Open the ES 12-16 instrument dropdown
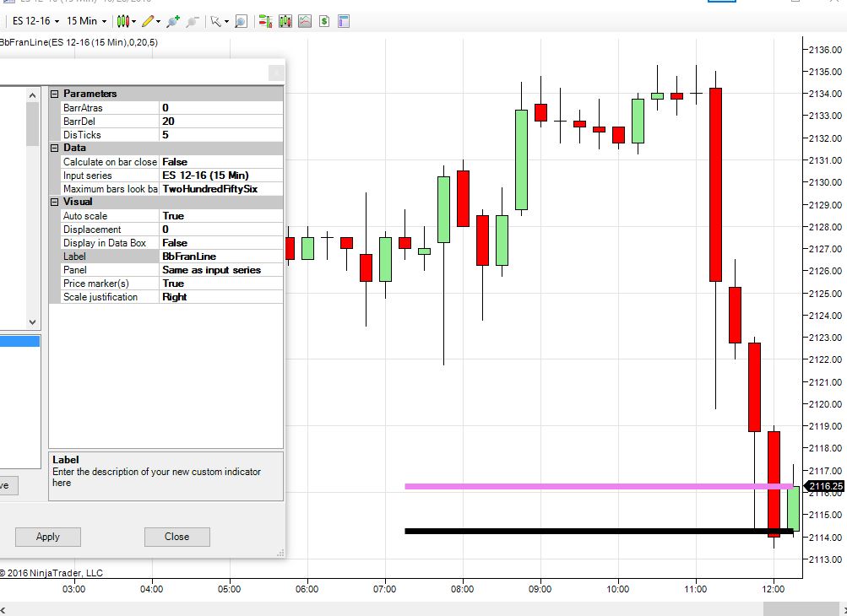 point(35,21)
